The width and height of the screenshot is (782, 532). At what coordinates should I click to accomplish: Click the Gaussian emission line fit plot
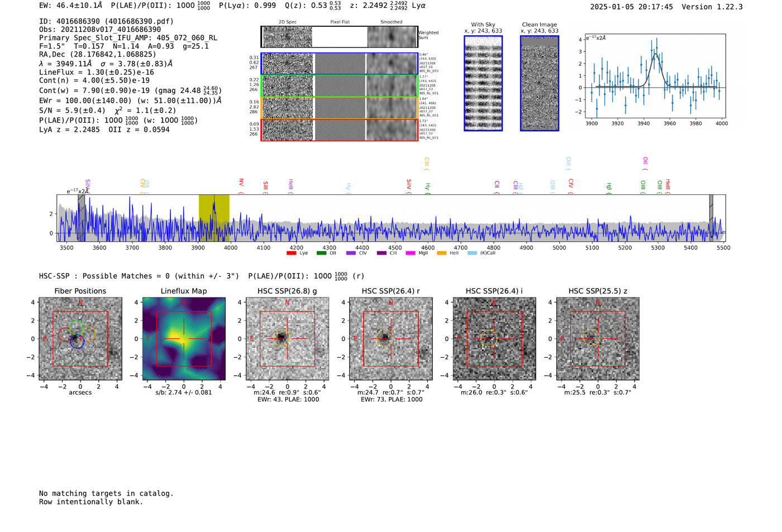[x=655, y=76]
